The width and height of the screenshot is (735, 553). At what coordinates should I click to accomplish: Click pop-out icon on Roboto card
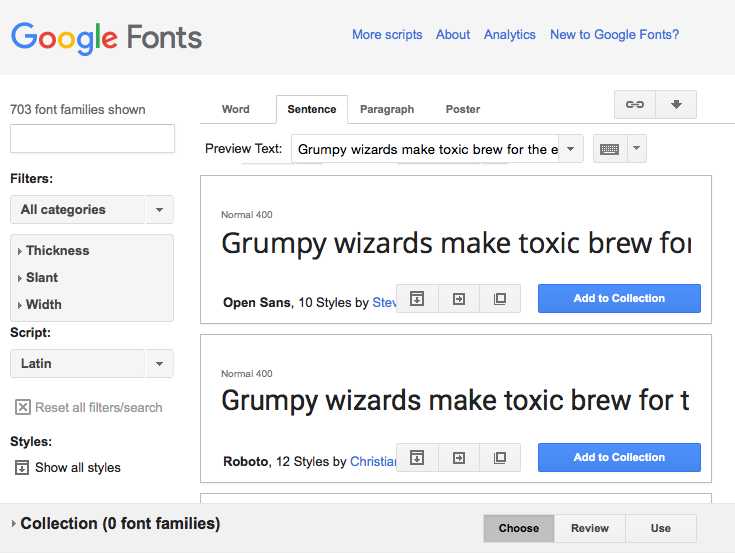point(500,457)
